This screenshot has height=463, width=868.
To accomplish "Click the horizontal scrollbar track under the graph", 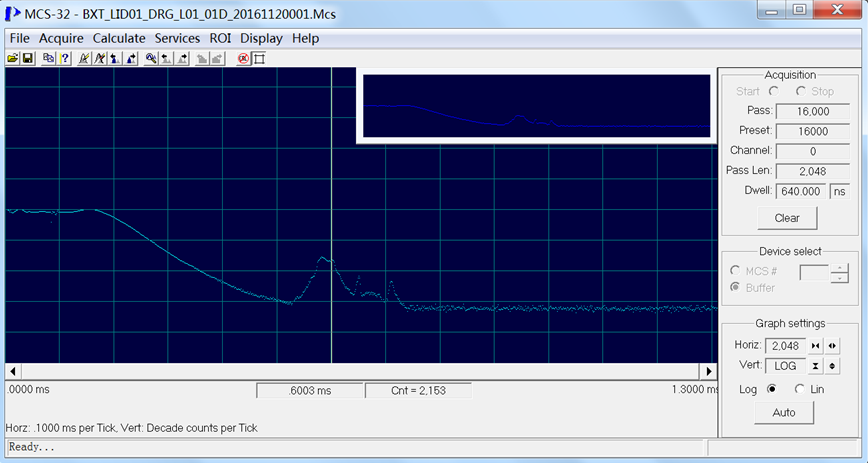I will (361, 371).
